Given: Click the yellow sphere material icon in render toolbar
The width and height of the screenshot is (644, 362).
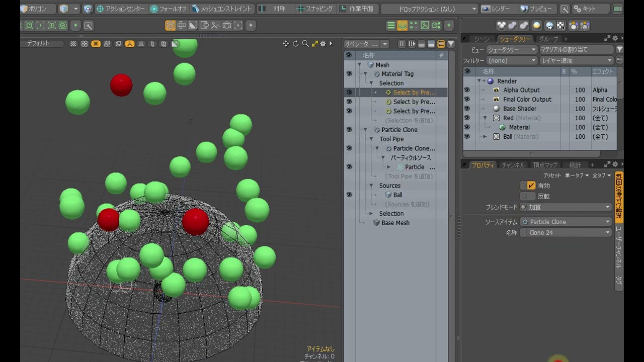Looking at the screenshot, I should pos(537,26).
